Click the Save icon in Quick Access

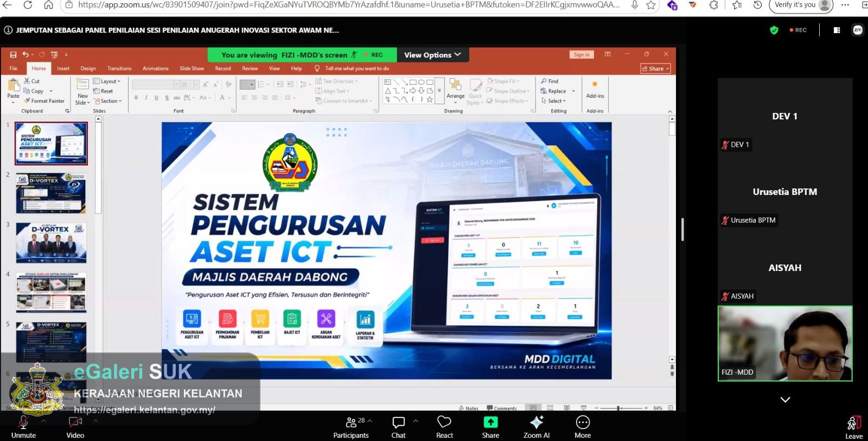pyautogui.click(x=14, y=55)
